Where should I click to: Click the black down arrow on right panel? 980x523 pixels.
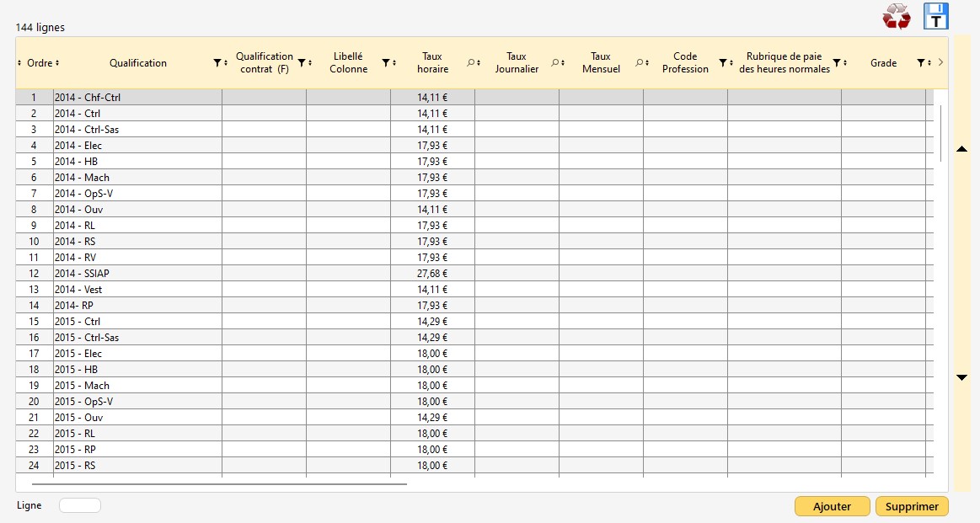[x=961, y=377]
